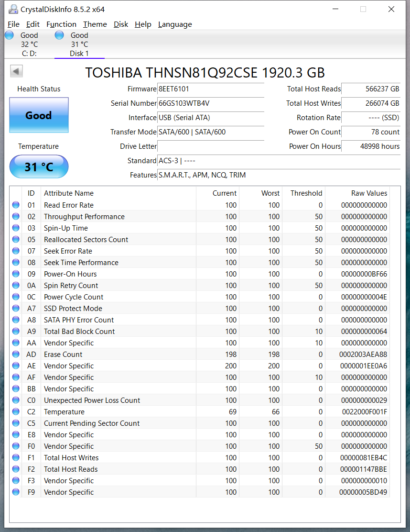Screen dimensions: 410x532
Task: Click the Standard field ACS-3
Action: click(279, 161)
